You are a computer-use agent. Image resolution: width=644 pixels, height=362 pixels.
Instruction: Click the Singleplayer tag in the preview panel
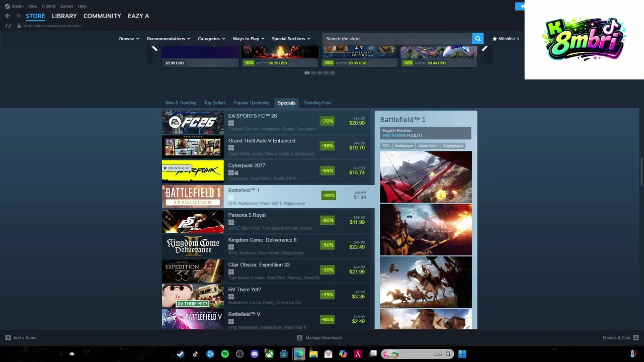[453, 146]
